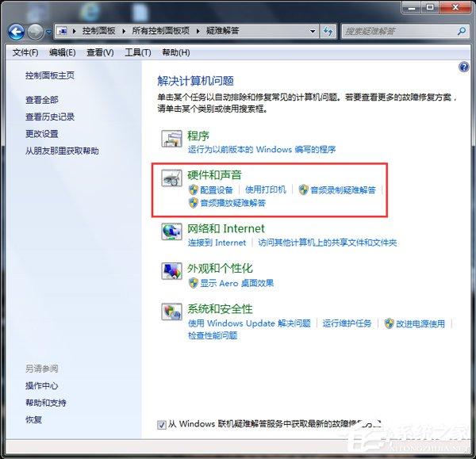Screen dimensions: 476x459
Task: Toggle the online troubleshooting service checkbox
Action: (162, 425)
